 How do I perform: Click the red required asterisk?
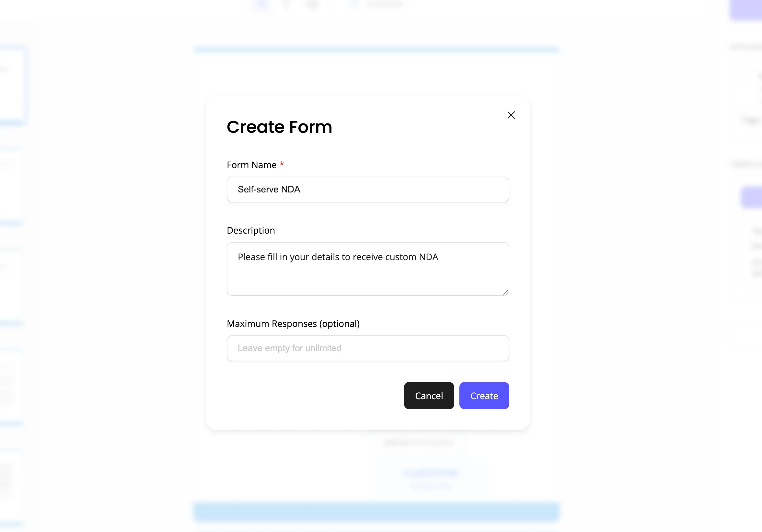282,164
